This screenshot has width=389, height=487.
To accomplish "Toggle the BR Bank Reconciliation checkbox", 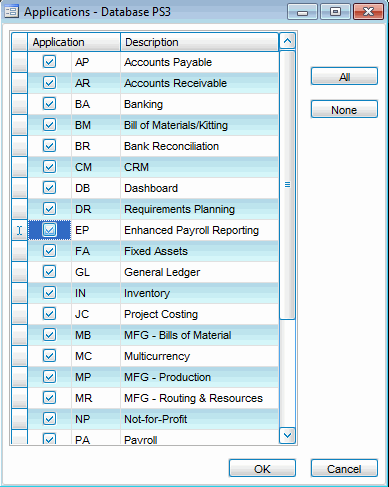I will coord(49,146).
